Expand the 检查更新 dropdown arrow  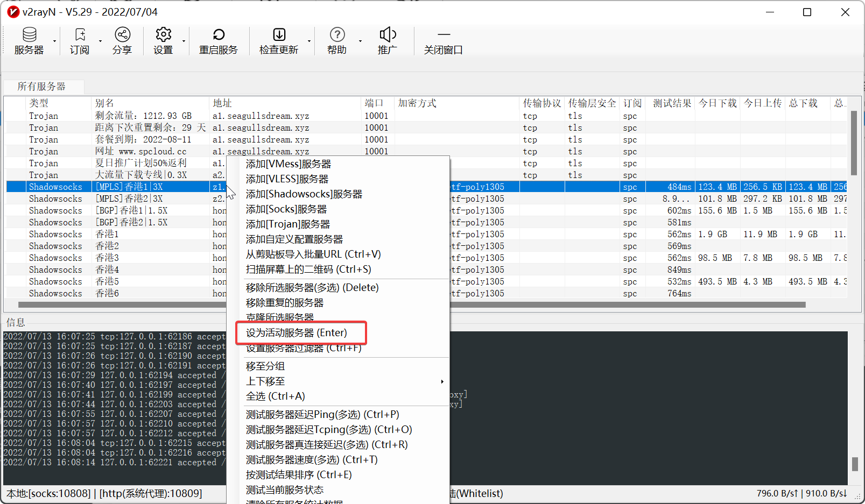point(309,41)
